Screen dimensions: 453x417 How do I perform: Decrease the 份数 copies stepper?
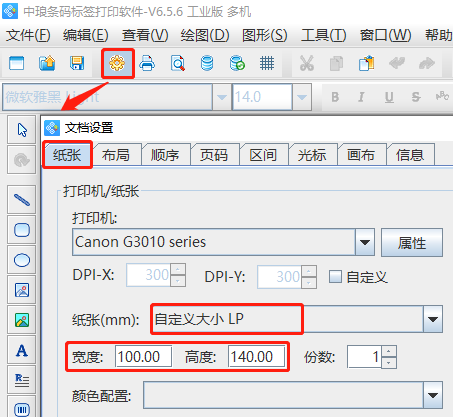point(389,362)
